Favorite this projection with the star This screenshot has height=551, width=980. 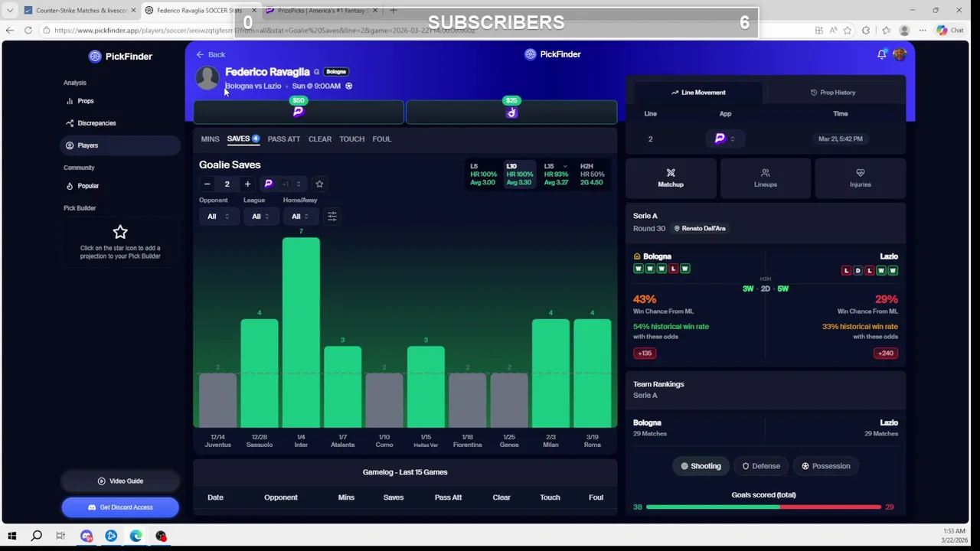pyautogui.click(x=319, y=184)
